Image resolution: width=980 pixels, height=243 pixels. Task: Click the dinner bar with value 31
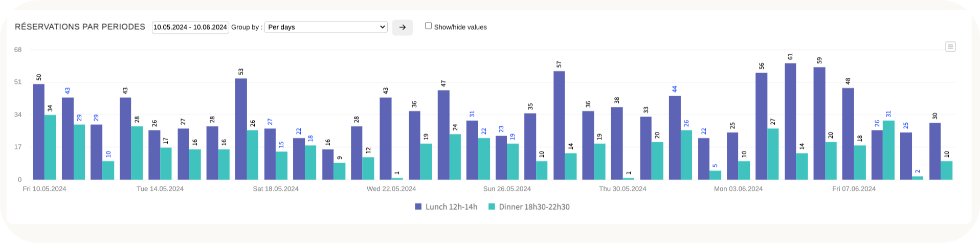888,150
